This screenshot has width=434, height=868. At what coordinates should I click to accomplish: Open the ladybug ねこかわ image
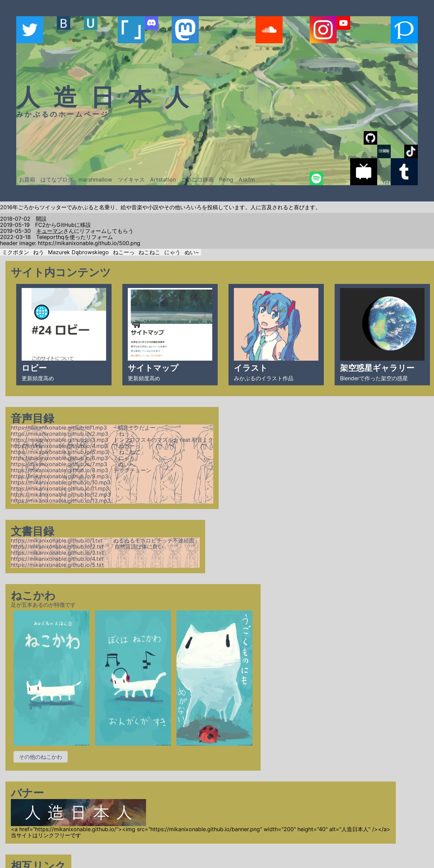tap(214, 678)
